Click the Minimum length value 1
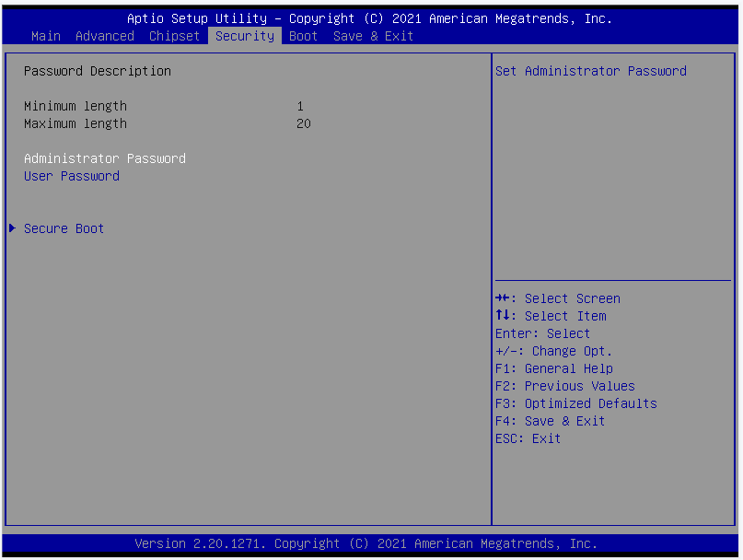 tap(300, 106)
